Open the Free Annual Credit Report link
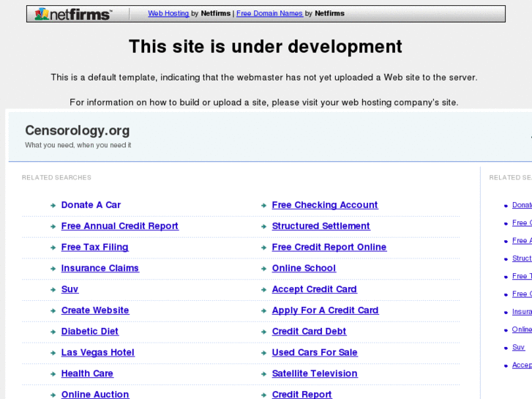Viewport: 532px width, 399px height. click(x=120, y=225)
